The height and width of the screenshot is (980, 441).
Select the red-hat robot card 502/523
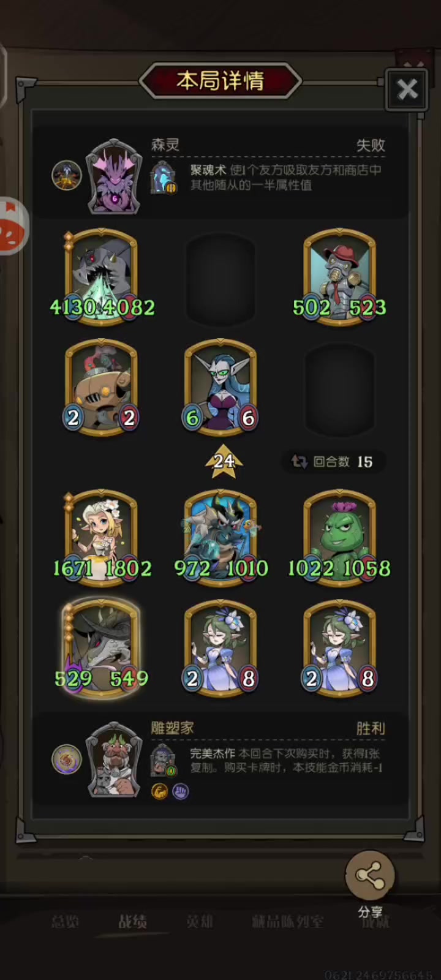(x=339, y=277)
